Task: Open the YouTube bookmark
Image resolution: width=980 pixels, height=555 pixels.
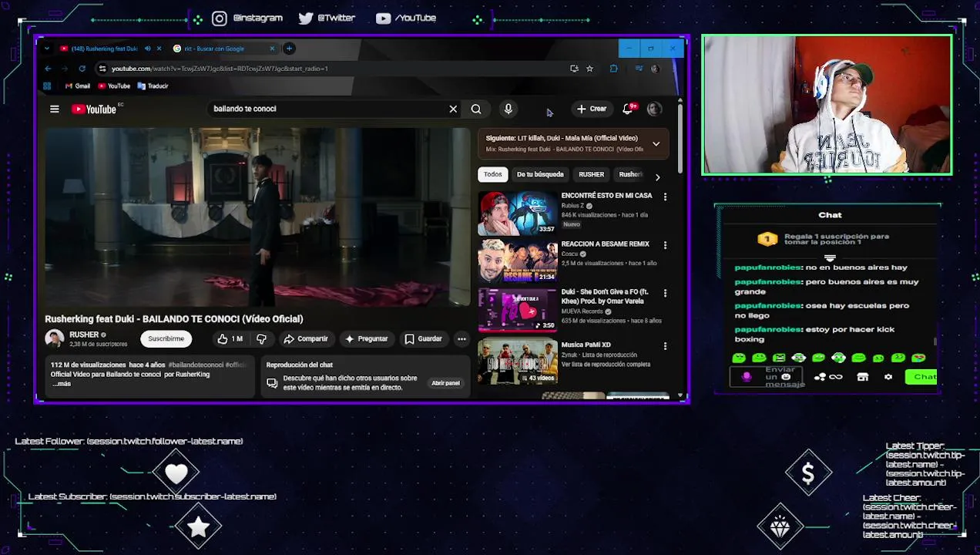Action: tap(114, 86)
